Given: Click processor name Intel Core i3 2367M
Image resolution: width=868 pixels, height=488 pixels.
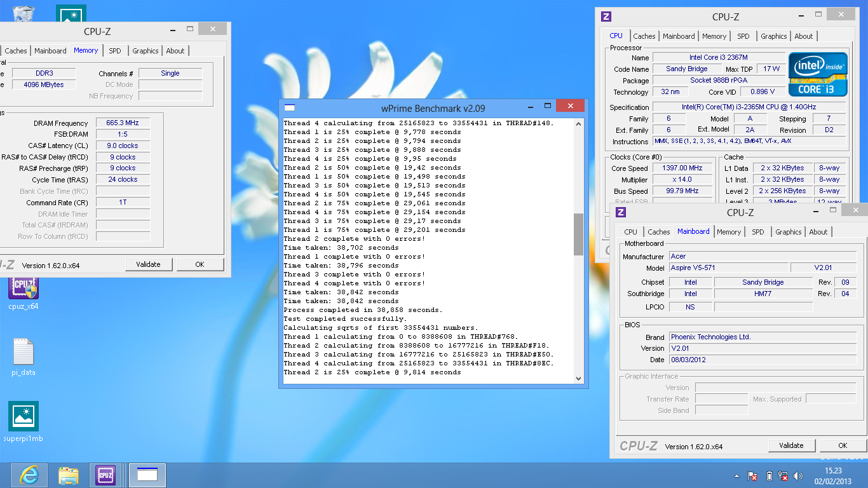Looking at the screenshot, I should click(x=719, y=57).
